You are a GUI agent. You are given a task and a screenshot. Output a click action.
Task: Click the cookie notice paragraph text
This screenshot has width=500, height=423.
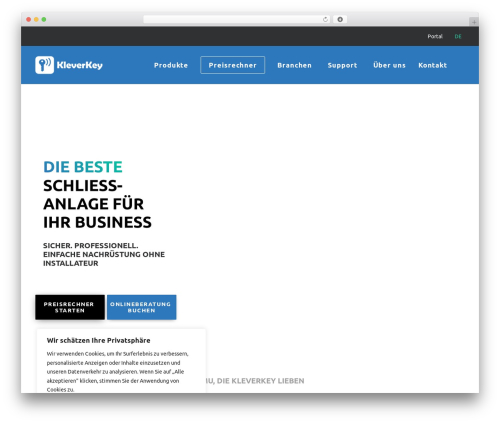(x=117, y=371)
